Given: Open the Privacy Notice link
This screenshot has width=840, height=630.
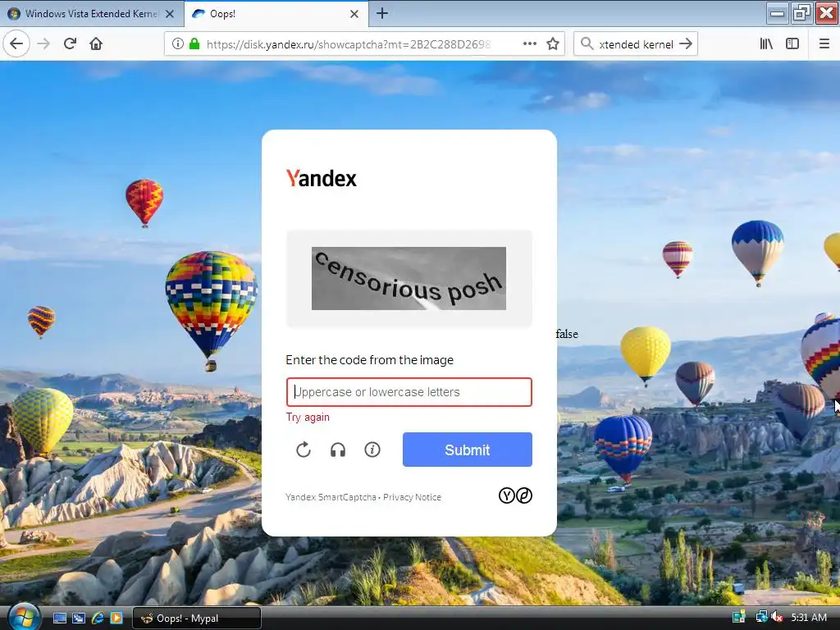Looking at the screenshot, I should [412, 497].
